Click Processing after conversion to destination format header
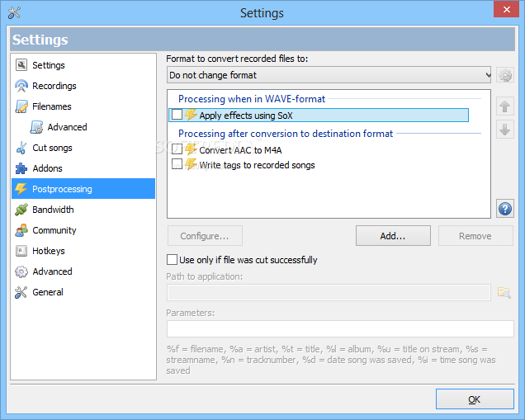The width and height of the screenshot is (525, 420). 286,134
